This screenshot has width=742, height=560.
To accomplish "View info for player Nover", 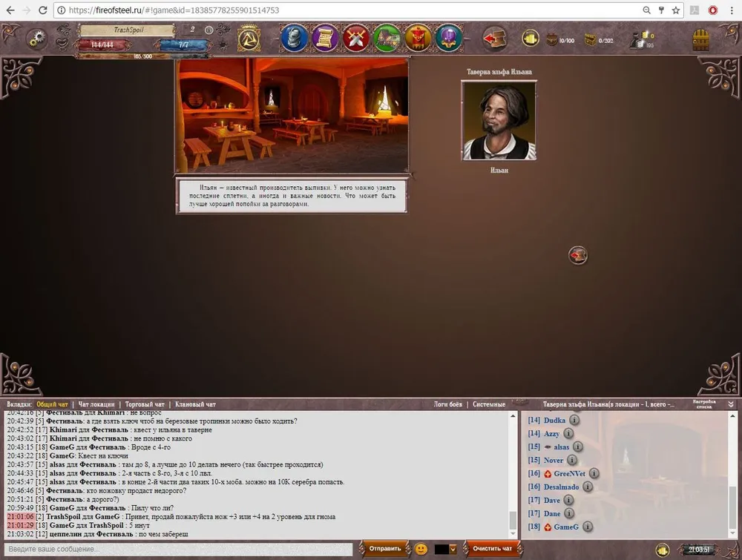I will coord(571,460).
